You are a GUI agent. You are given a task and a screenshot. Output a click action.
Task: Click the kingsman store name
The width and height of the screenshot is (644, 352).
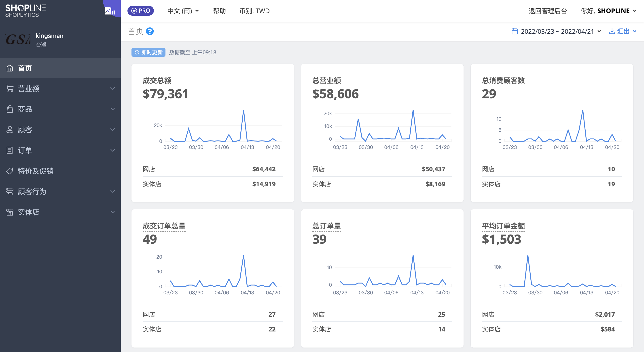(x=49, y=36)
